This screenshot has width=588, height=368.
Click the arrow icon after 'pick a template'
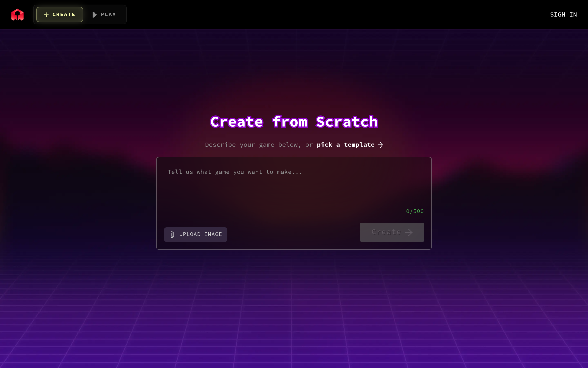(380, 145)
